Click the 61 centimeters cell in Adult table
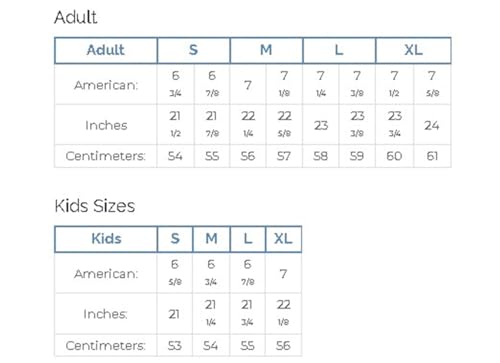The width and height of the screenshot is (500, 363). click(x=432, y=156)
